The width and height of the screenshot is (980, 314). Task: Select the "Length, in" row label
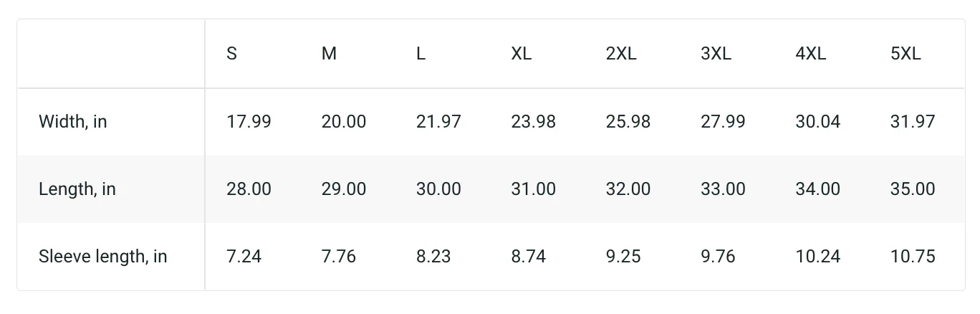77,189
